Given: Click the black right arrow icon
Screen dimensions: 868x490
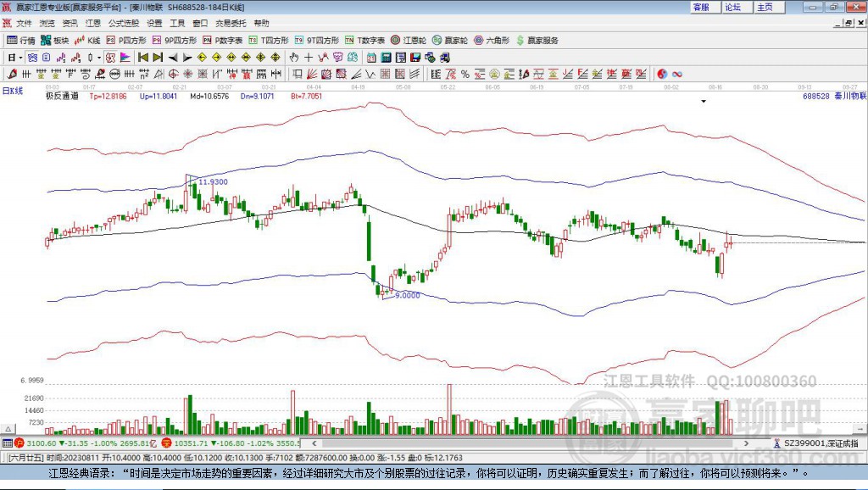Looking at the screenshot, I should click(x=187, y=58).
